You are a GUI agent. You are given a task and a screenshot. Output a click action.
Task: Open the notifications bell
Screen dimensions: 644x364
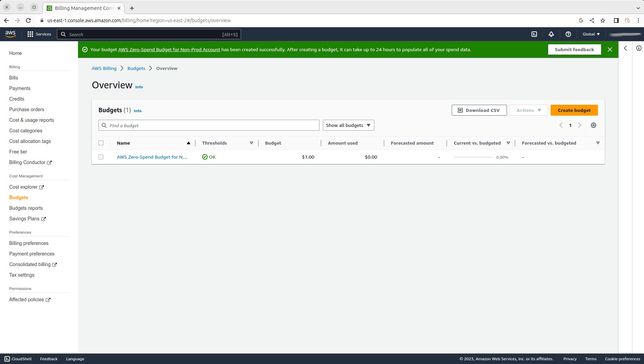(551, 34)
